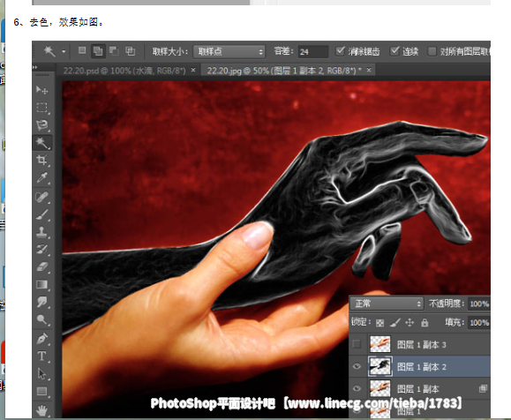
Task: Select the Healing Brush tool
Action: tap(42, 197)
